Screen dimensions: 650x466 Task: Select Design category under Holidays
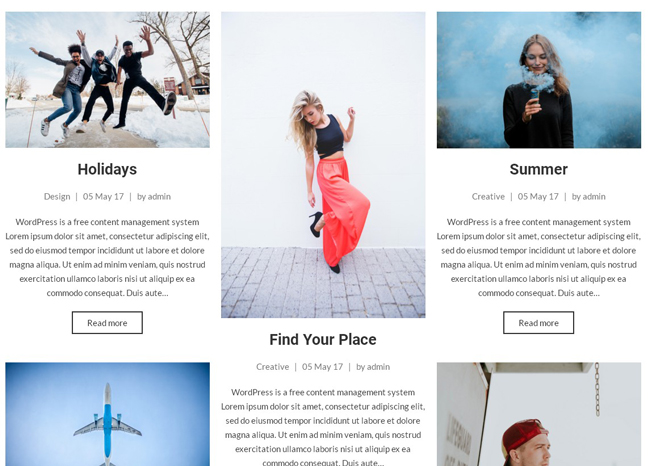[57, 197]
